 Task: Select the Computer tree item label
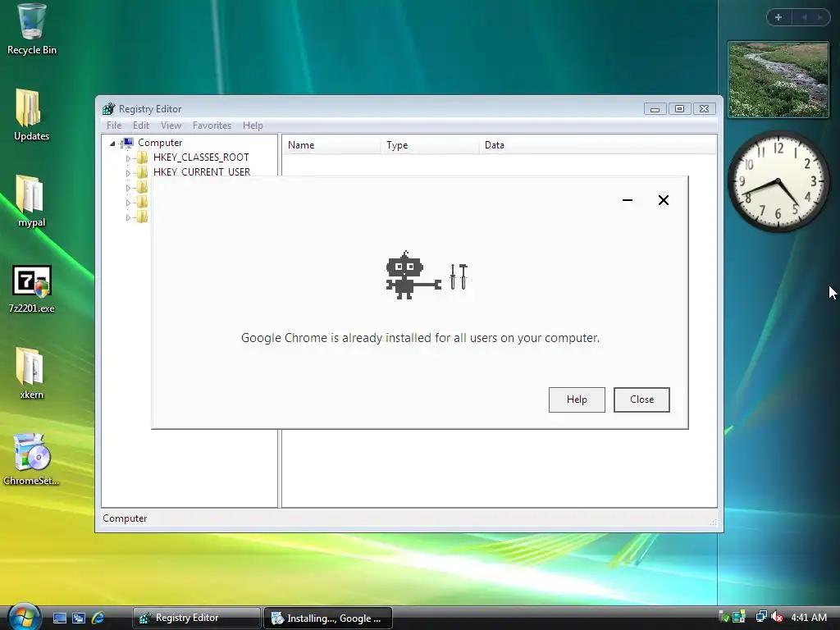coord(160,143)
